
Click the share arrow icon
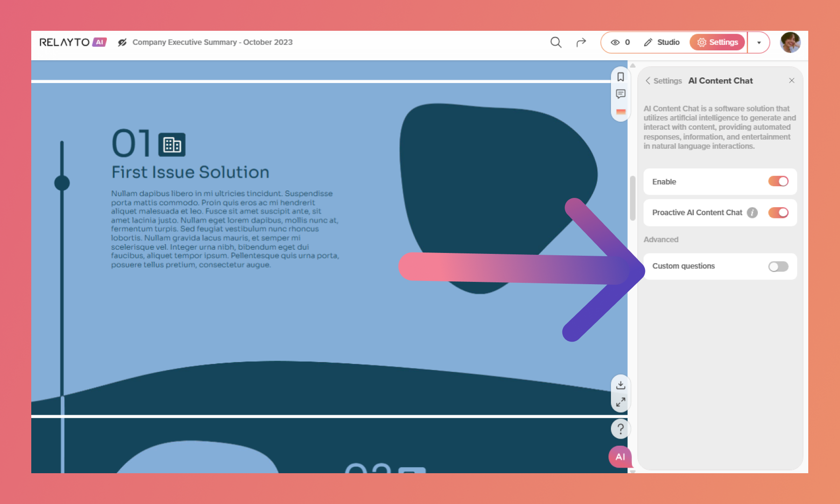581,42
